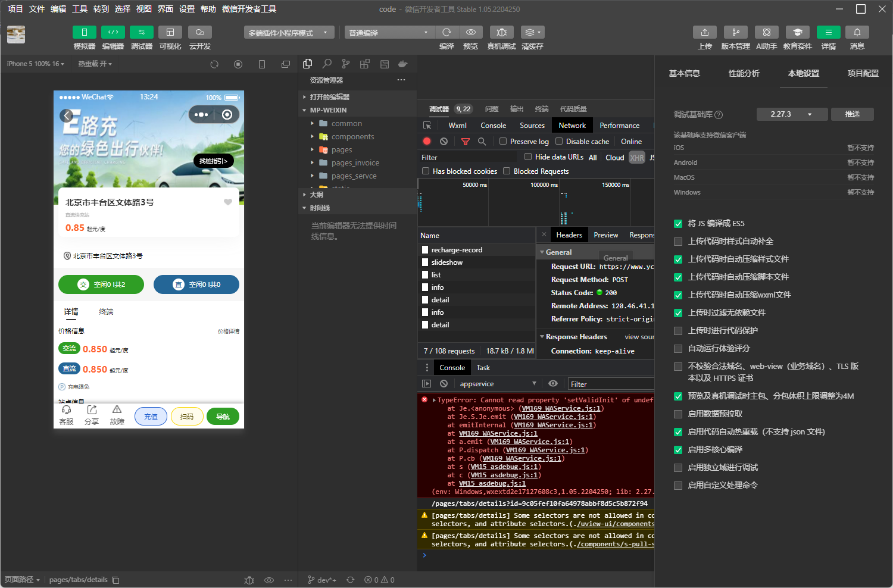This screenshot has height=588, width=893.
Task: Click the simulator stop button icon
Action: [238, 64]
